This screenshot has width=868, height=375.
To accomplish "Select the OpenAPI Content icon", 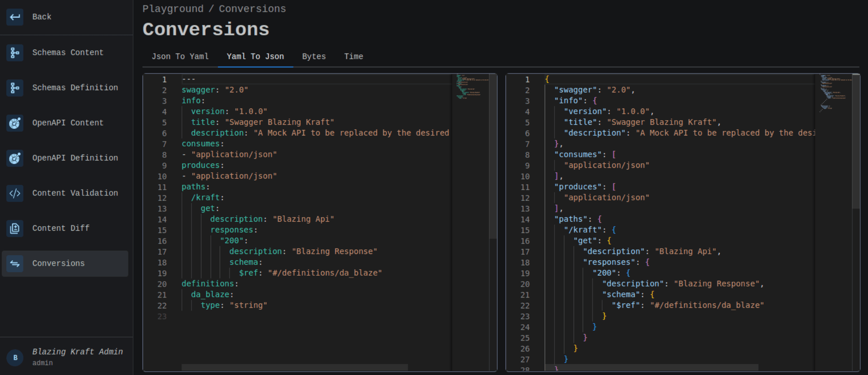I will click(15, 123).
